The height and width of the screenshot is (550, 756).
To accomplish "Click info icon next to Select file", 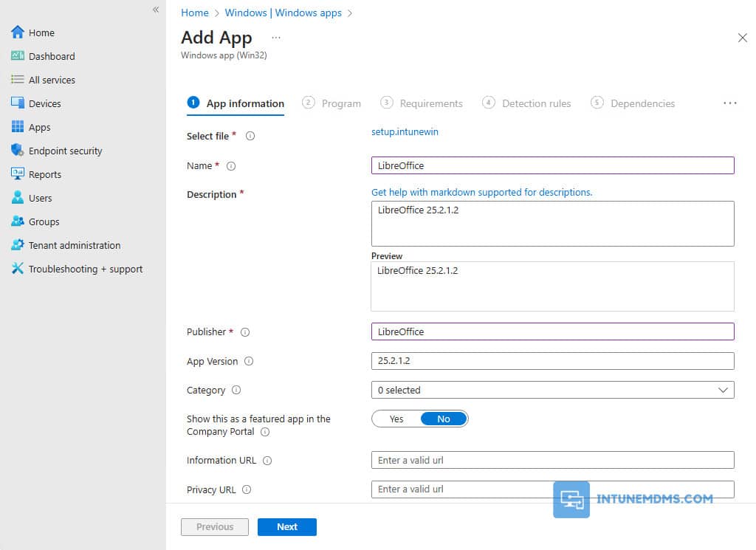I will (250, 136).
